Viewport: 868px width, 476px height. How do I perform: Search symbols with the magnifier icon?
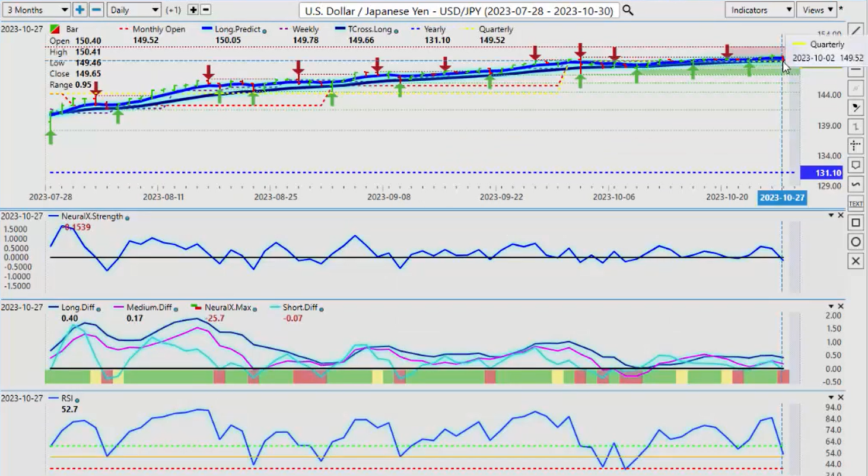628,10
